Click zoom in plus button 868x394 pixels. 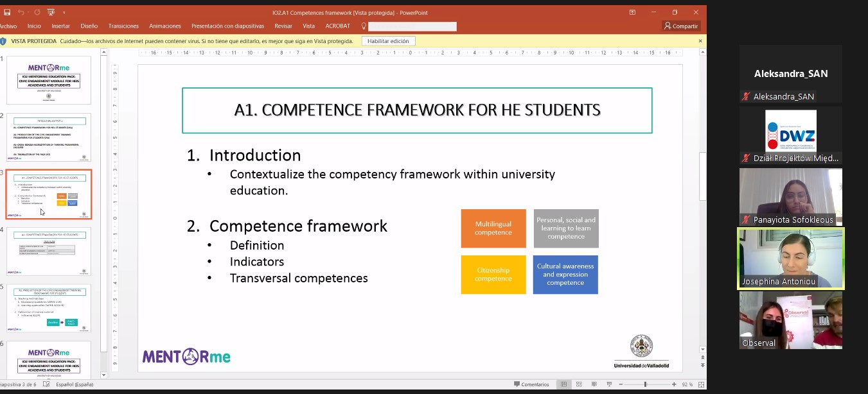[674, 384]
